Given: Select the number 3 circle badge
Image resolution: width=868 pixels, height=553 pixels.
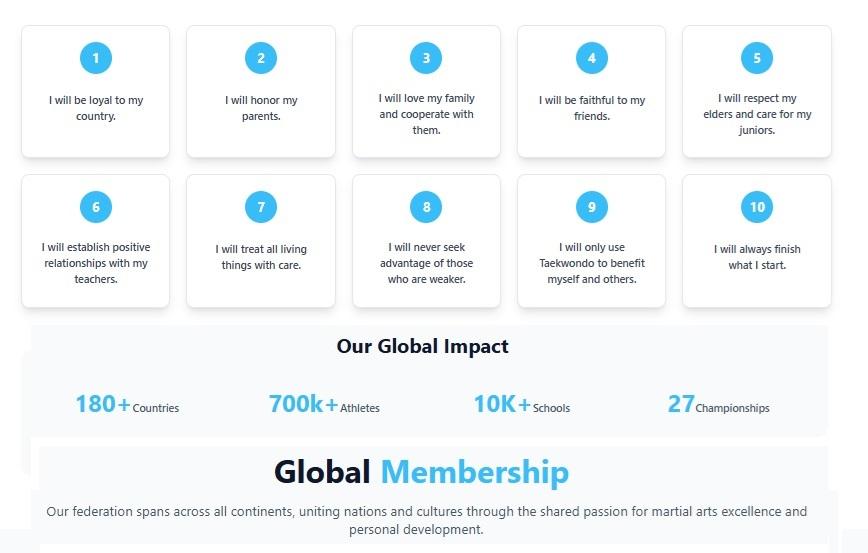Looking at the screenshot, I should tap(426, 58).
